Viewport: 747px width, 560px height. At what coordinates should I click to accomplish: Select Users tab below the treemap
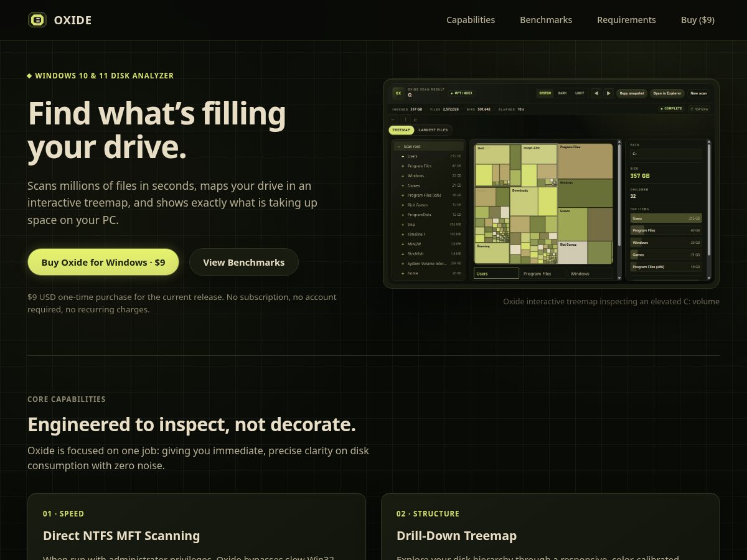point(496,273)
